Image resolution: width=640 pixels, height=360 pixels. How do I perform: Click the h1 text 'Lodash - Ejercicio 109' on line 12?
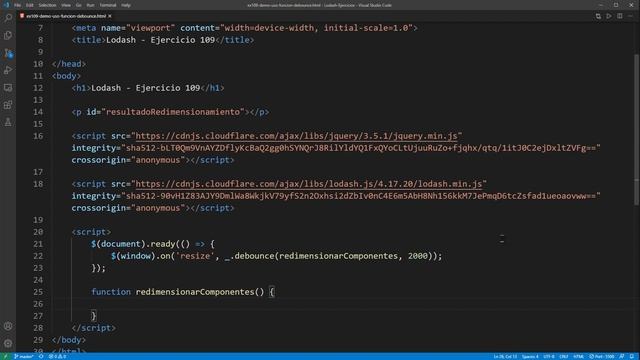click(146, 88)
